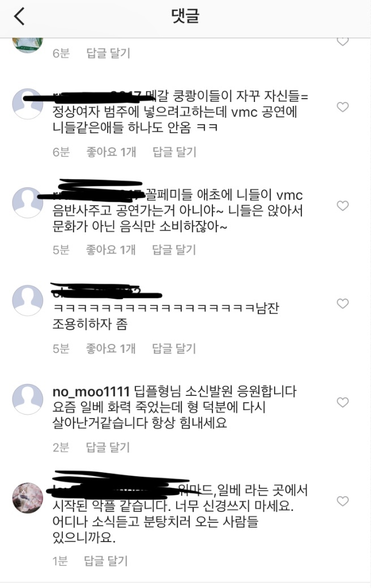Screen dimensions: 371x588
Task: Like the comment mentioning 음반사주고 공연가는거
Action: coord(343,206)
